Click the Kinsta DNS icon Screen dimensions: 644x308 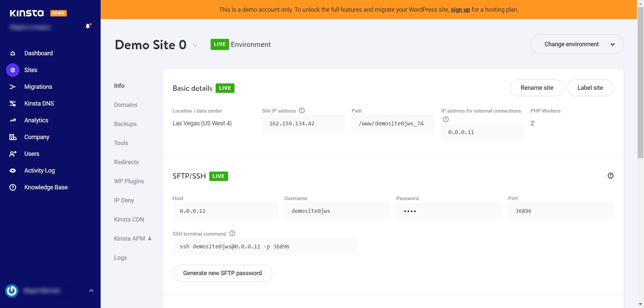[13, 104]
